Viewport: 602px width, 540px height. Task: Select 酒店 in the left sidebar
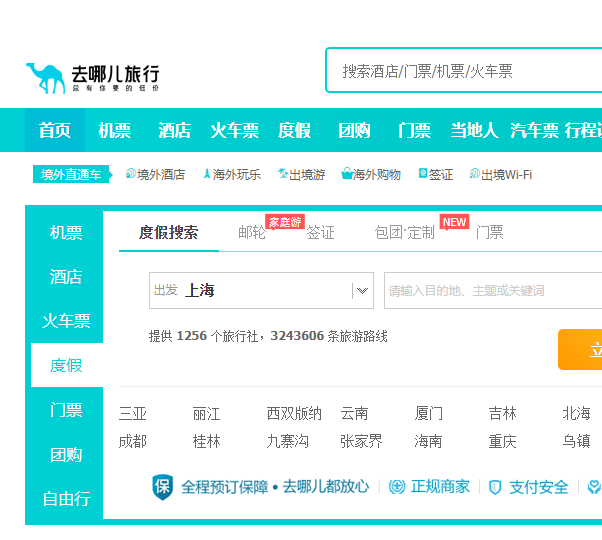point(66,277)
